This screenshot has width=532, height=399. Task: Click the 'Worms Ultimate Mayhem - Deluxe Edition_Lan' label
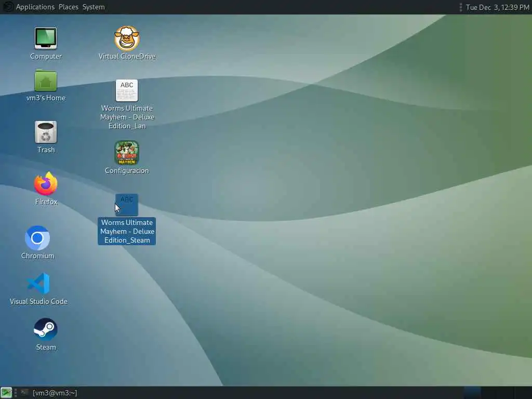127,117
